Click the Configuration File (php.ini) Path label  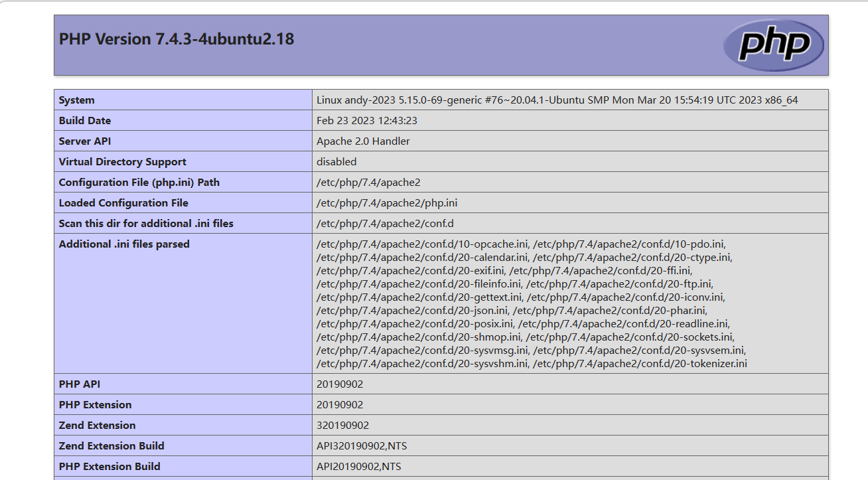[139, 183]
